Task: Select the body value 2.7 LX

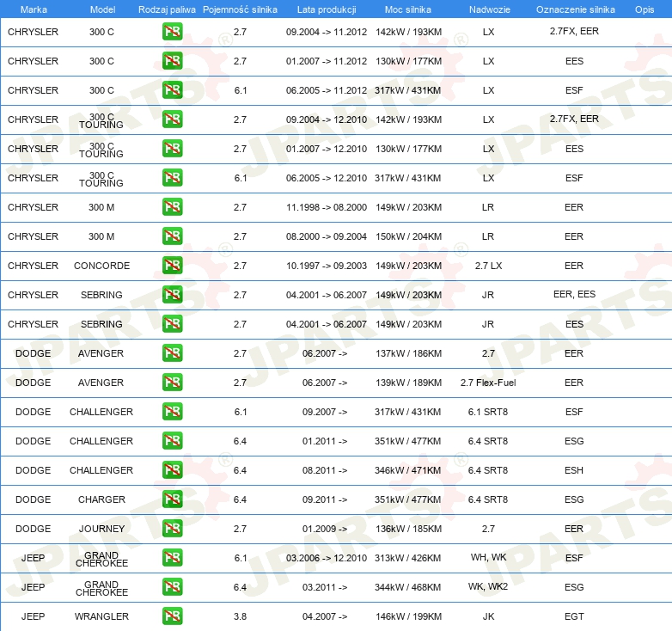Action: click(x=488, y=266)
